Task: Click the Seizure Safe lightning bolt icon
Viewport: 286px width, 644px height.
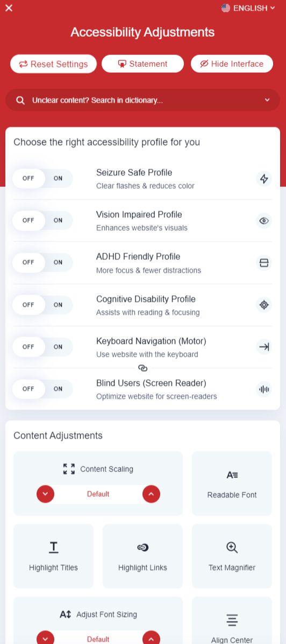Action: pyautogui.click(x=264, y=179)
